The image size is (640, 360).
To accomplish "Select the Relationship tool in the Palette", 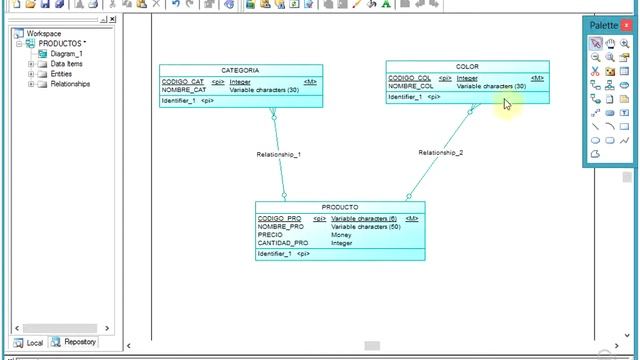I will tap(596, 85).
